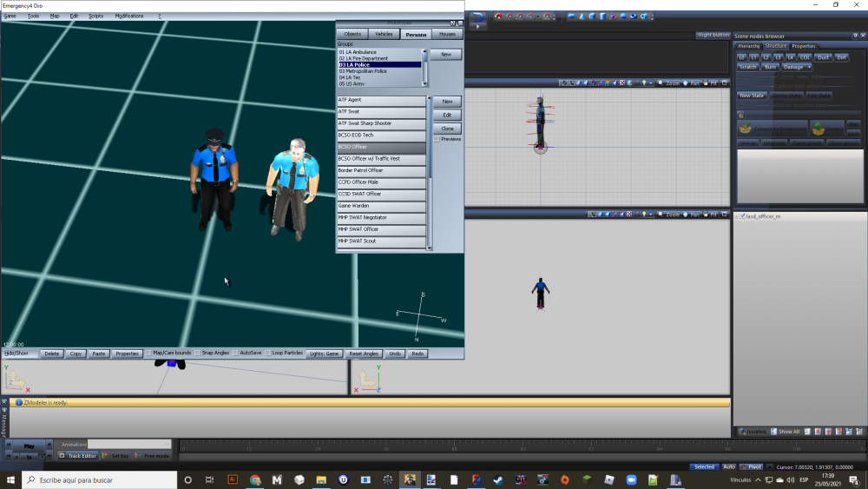Click the checkered texture icon in upper viewport toolbar
868x489 pixels.
622,83
